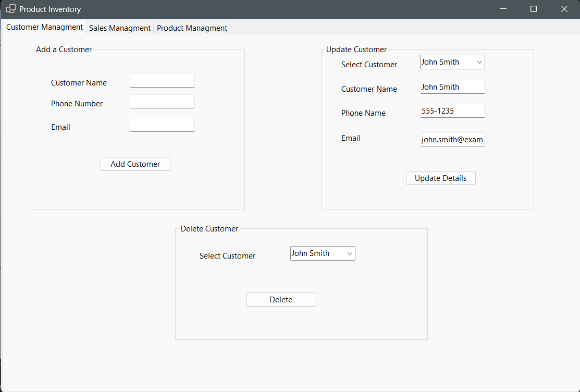The width and height of the screenshot is (580, 392).
Task: Click the 'Phone Number' label
Action: coord(77,104)
